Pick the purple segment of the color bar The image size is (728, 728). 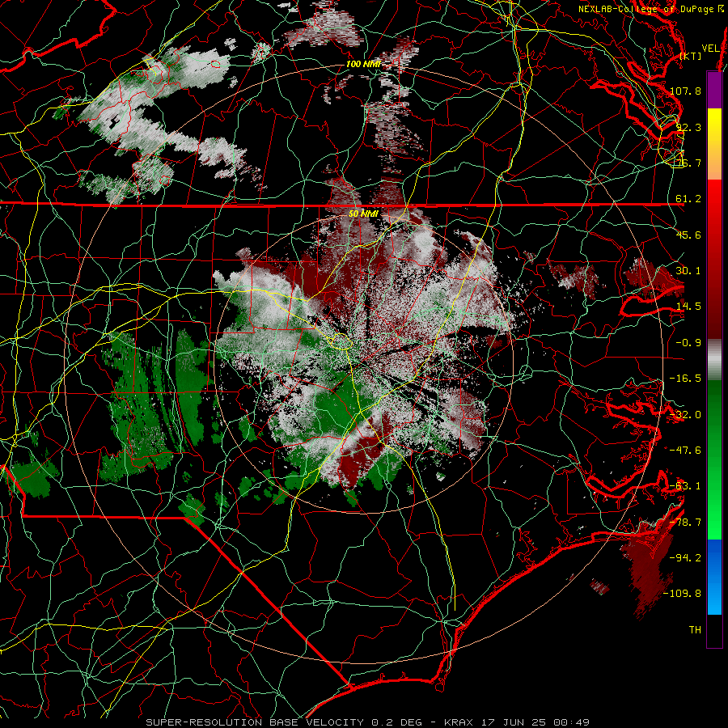tap(714, 90)
